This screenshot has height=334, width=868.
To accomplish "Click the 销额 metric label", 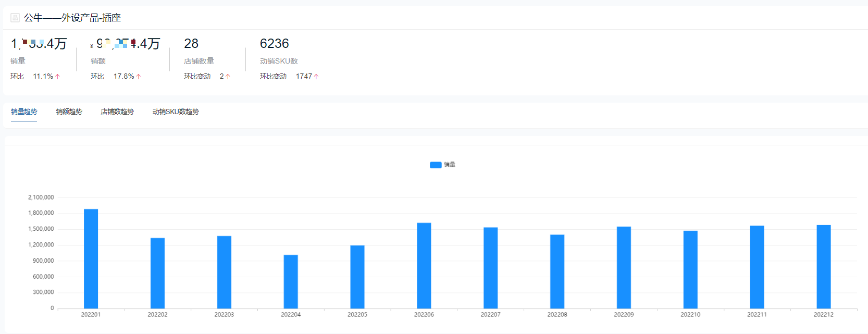I will pos(98,61).
